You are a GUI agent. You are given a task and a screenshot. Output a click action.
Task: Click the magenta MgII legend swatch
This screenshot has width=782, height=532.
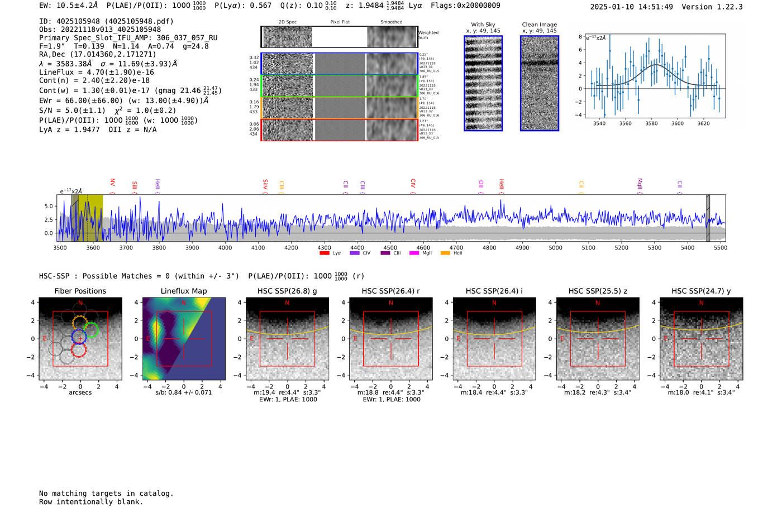click(414, 253)
